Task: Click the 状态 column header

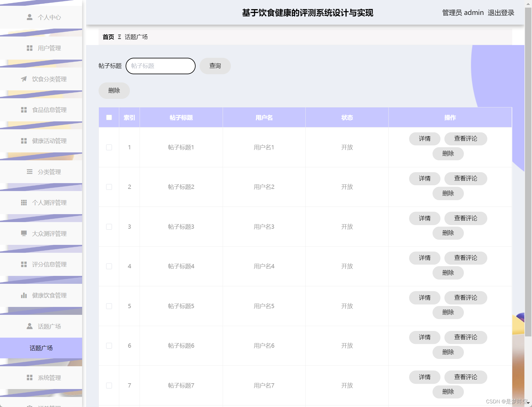Action: point(347,117)
